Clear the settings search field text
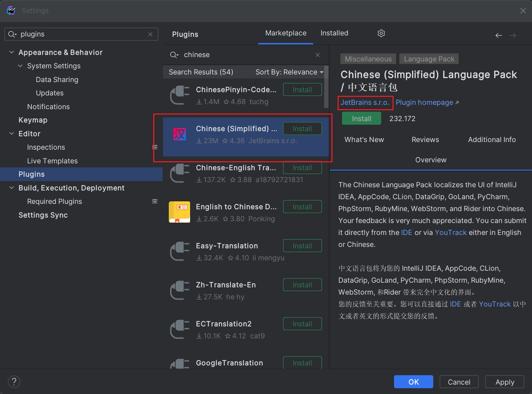Image resolution: width=532 pixels, height=394 pixels. [150, 34]
